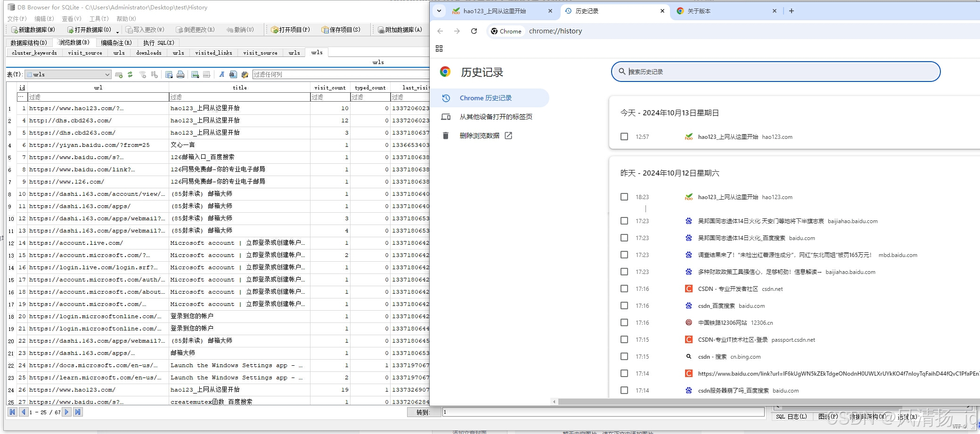Open the 查看 menu in DB Browser
The image size is (980, 434).
click(72, 19)
